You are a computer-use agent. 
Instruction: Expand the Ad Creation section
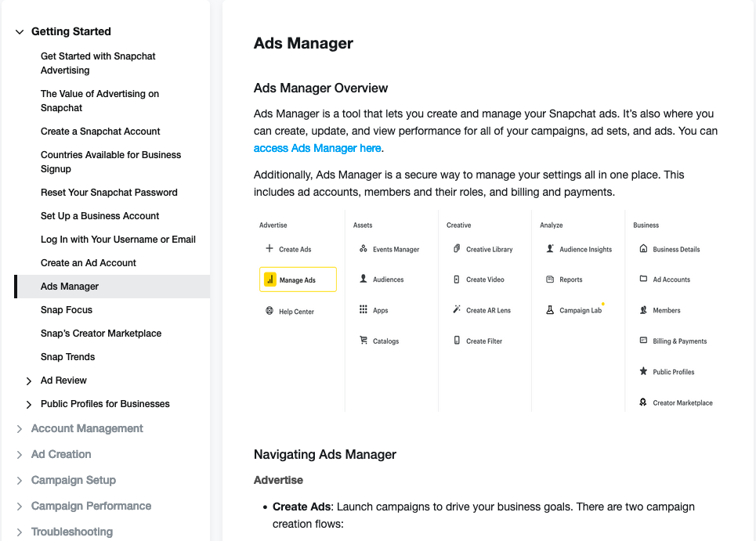[x=61, y=454]
